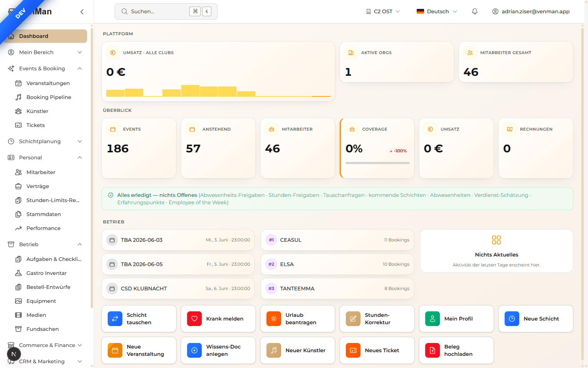Open #1 CEASUL artist row
The width and height of the screenshot is (588, 368).
(337, 240)
